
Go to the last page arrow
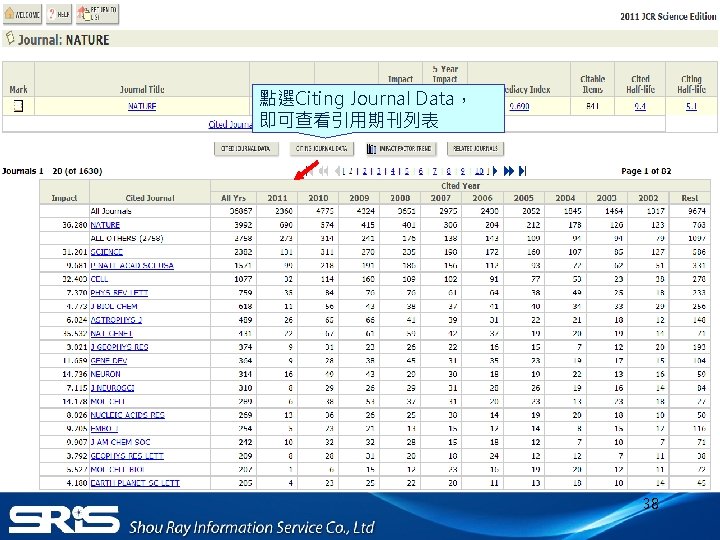pos(523,171)
